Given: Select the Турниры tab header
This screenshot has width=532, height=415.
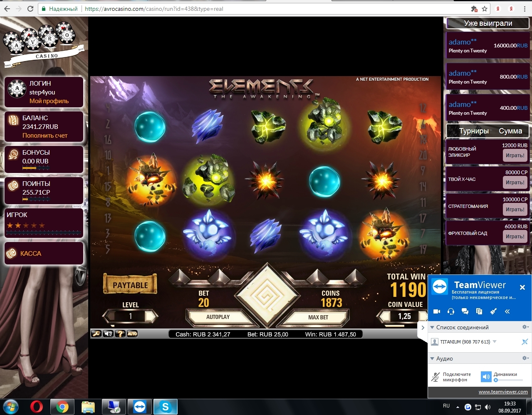Looking at the screenshot, I should [x=474, y=131].
